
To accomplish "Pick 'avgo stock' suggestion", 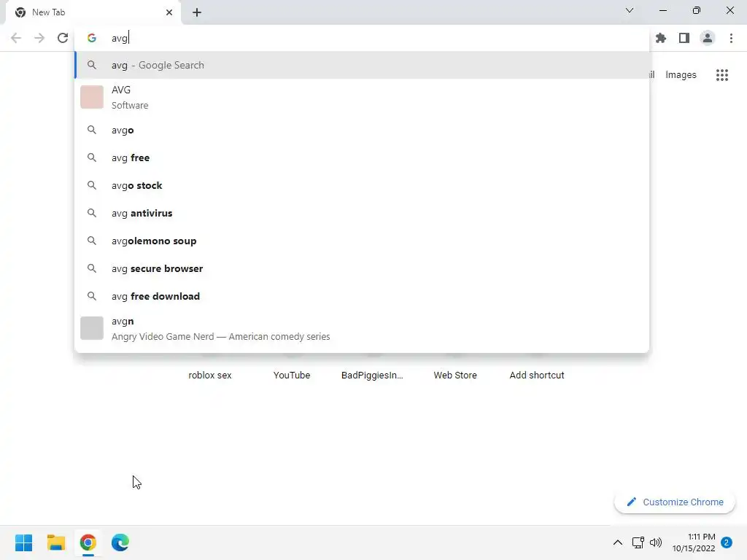I will pos(362,185).
